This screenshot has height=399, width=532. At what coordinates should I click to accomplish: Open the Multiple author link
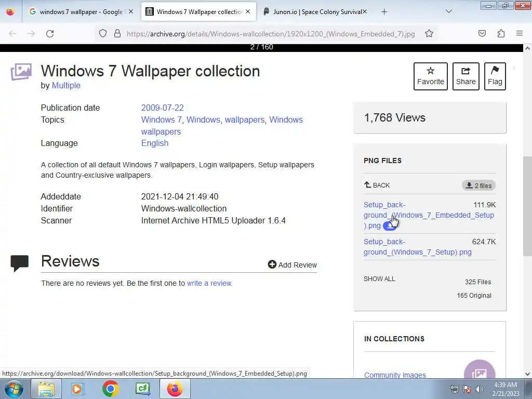tap(66, 86)
